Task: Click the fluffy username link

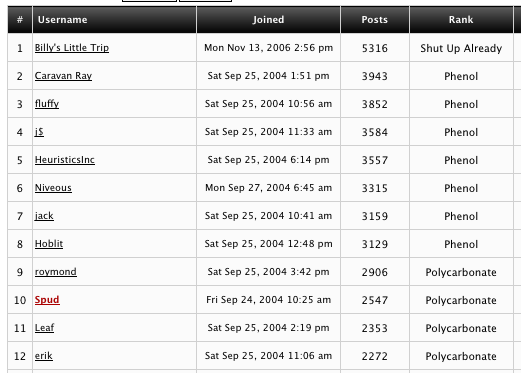Action: pyautogui.click(x=47, y=104)
